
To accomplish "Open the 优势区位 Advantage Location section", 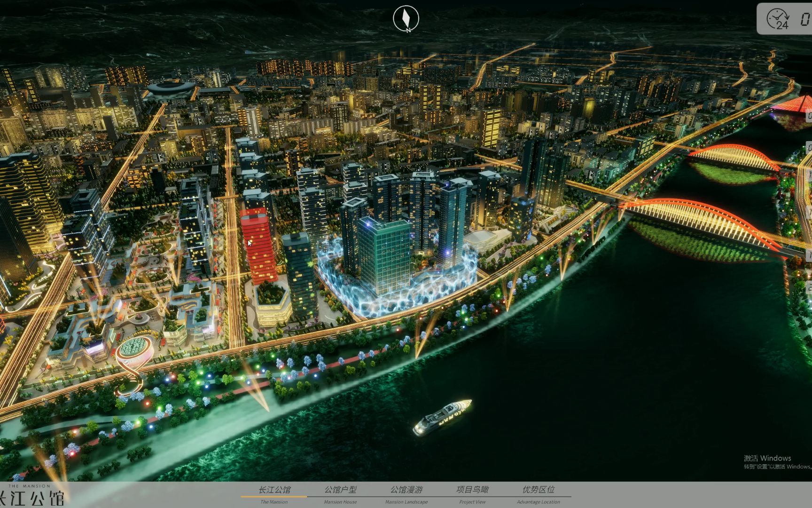I will pyautogui.click(x=539, y=490).
